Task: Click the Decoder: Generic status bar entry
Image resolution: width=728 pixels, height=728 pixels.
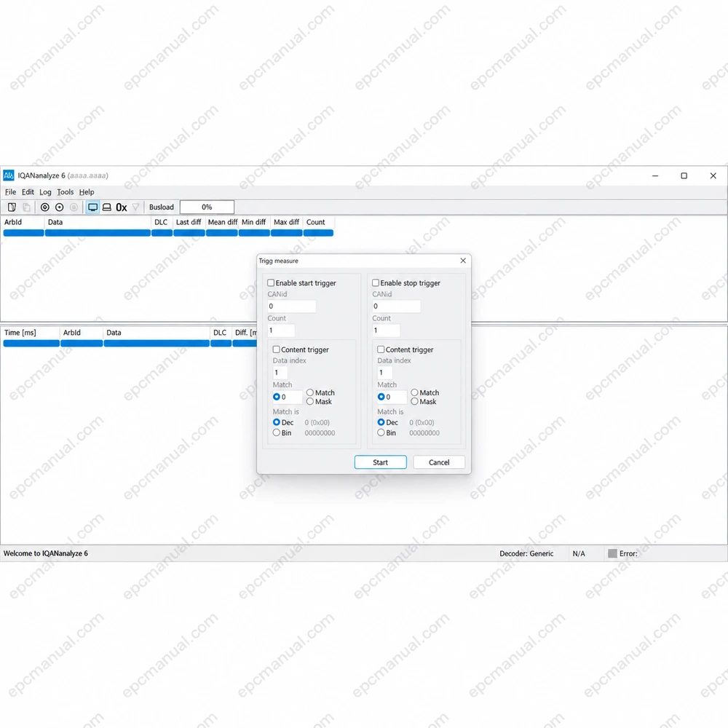Action: 526,553
